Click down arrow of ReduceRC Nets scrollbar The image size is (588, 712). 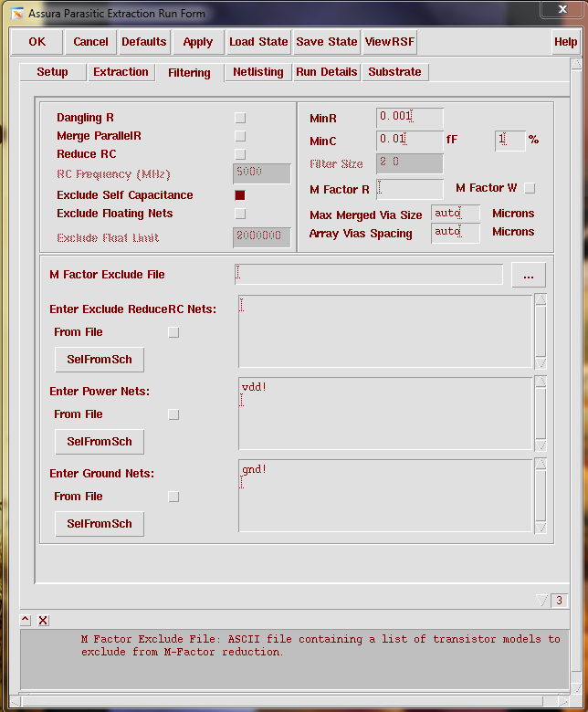(x=541, y=363)
